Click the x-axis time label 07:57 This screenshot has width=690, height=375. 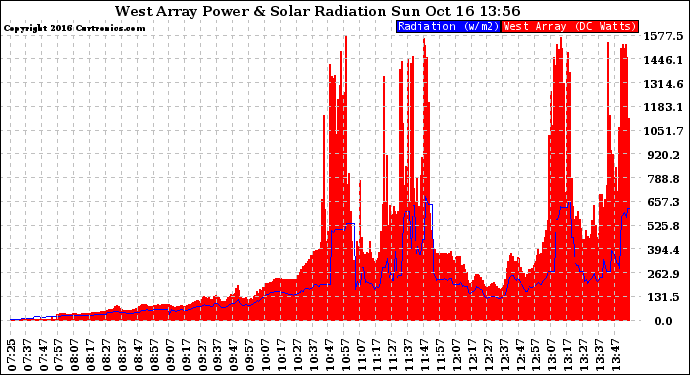(x=59, y=355)
